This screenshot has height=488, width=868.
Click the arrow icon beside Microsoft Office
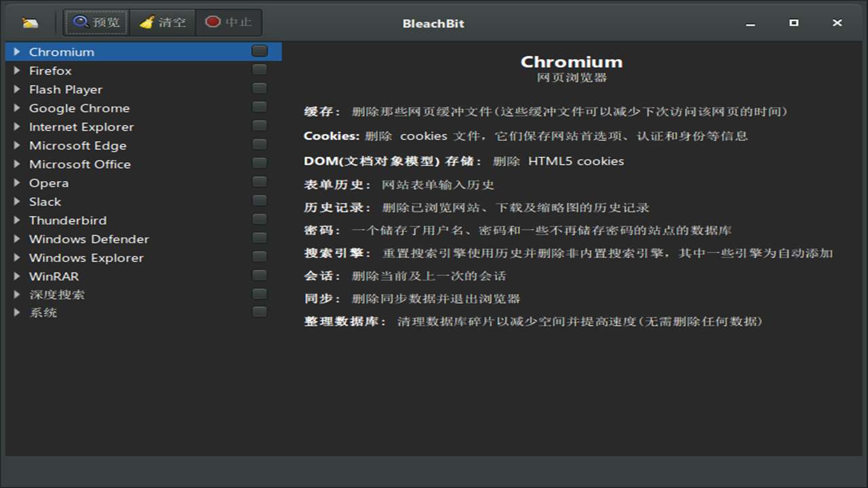tap(18, 163)
